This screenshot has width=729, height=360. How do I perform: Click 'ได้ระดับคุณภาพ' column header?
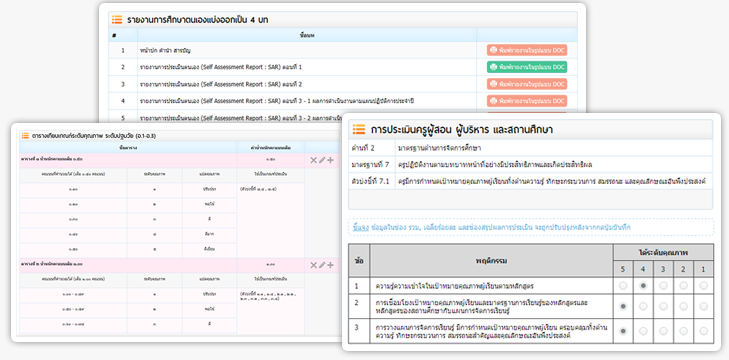point(663,252)
